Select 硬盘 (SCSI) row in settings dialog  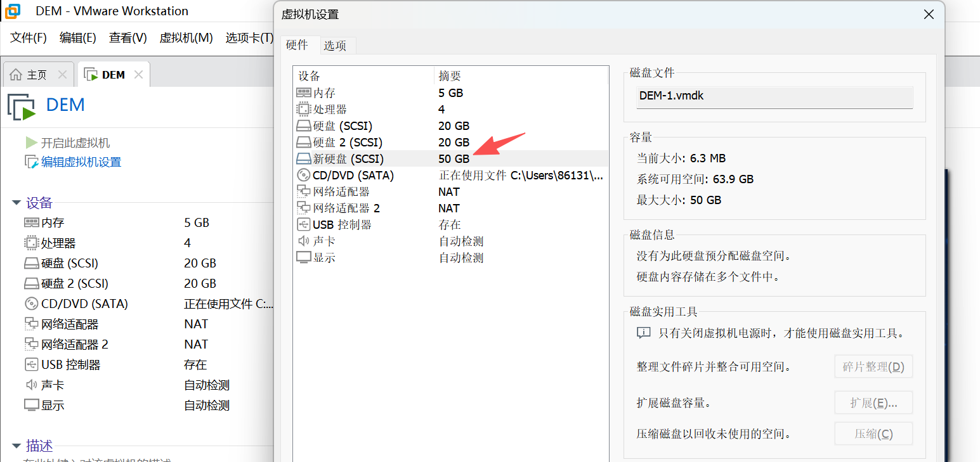click(450, 125)
